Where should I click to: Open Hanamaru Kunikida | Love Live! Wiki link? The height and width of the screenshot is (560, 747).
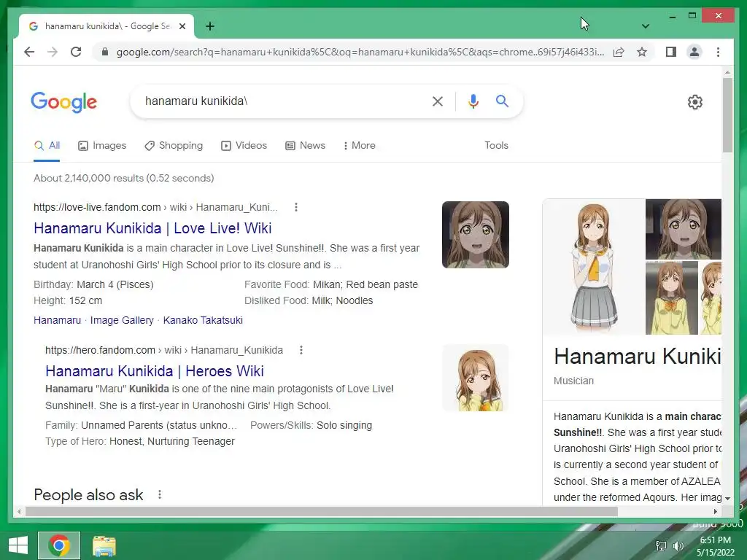coord(152,228)
